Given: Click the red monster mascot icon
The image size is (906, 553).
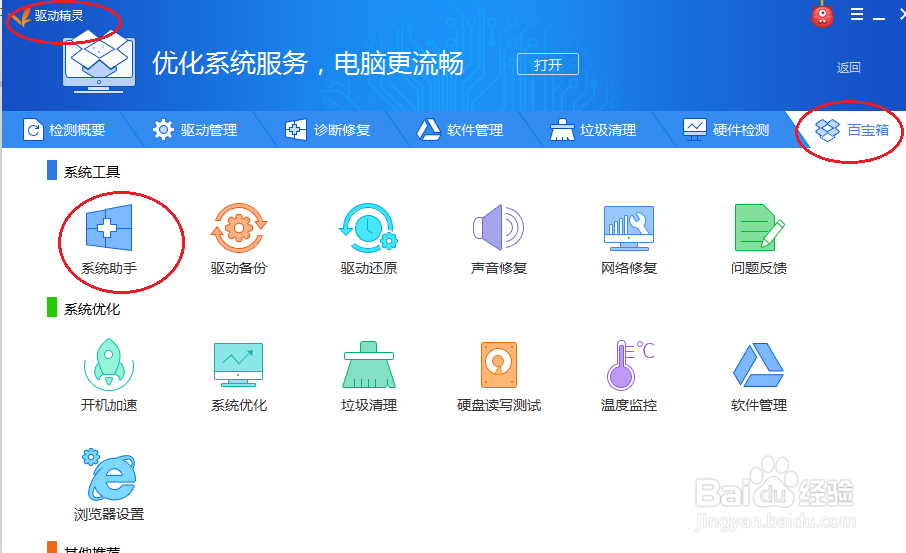Looking at the screenshot, I should [x=822, y=15].
